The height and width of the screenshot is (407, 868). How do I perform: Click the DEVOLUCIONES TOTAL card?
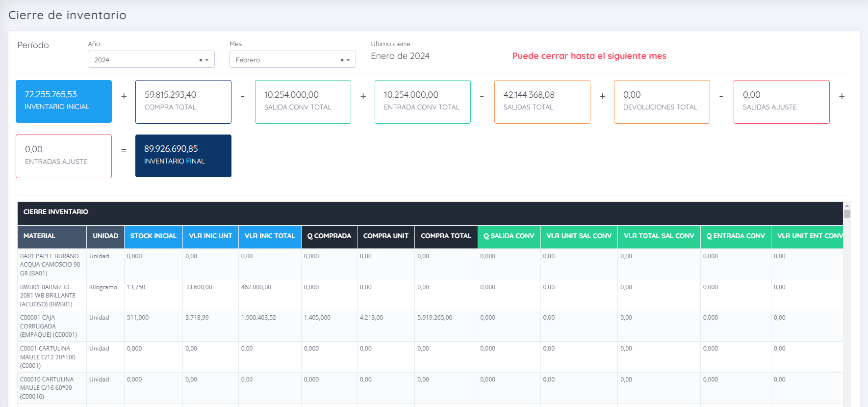pos(662,102)
